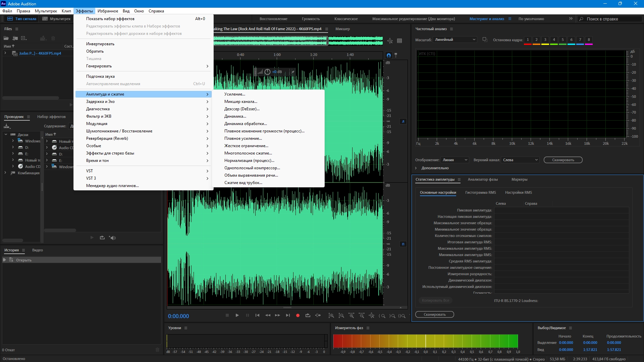Toggle right channel П button
The height and width of the screenshot is (362, 644).
point(403,244)
